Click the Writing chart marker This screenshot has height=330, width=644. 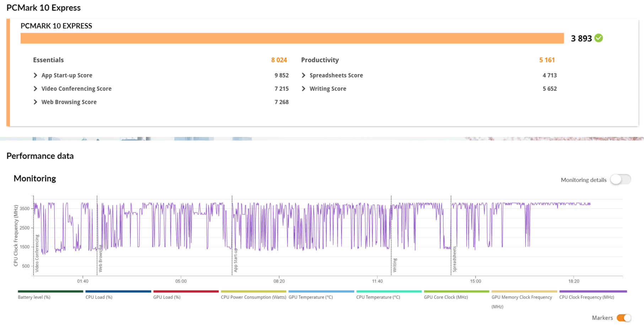[395, 265]
